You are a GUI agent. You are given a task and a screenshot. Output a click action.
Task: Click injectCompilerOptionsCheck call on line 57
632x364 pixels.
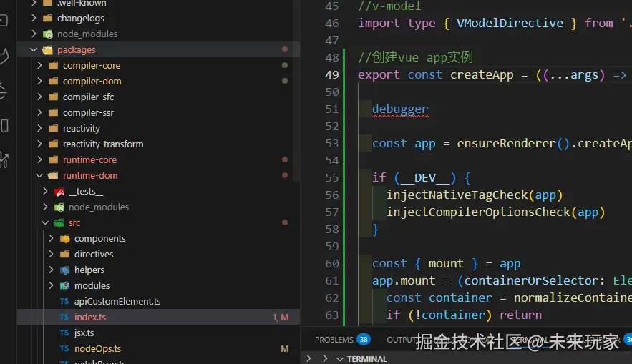(x=478, y=212)
